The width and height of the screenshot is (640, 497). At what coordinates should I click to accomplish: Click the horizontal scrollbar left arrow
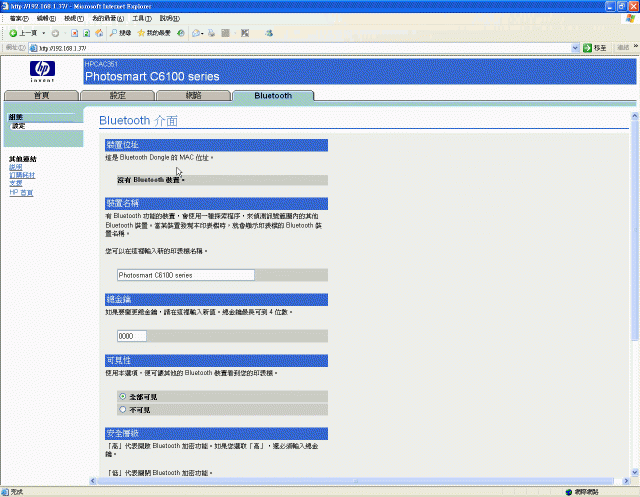coord(93,481)
